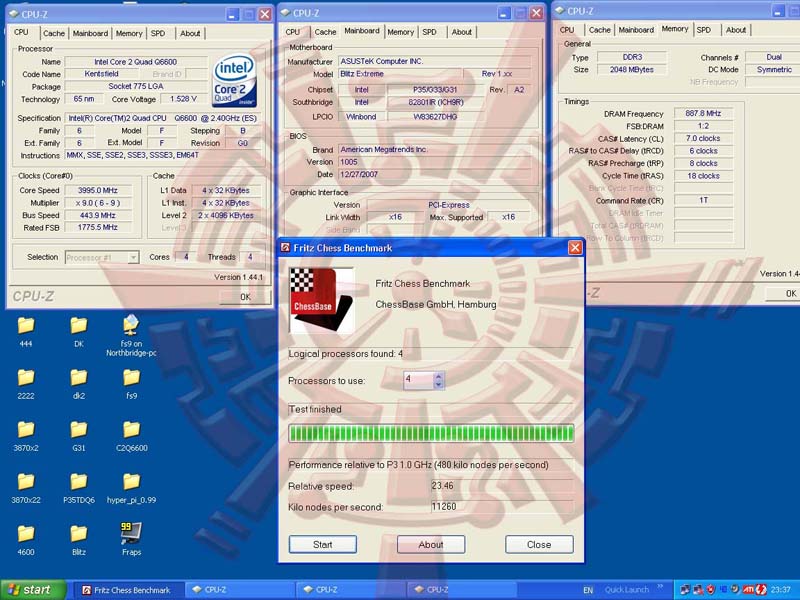
Task: Open the Blitz desktop folder
Action: click(x=79, y=539)
